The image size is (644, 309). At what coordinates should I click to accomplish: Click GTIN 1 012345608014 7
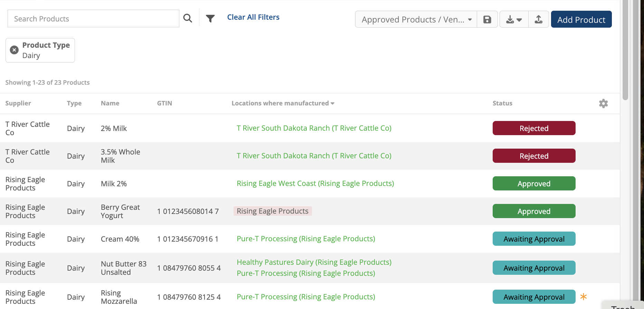point(188,212)
